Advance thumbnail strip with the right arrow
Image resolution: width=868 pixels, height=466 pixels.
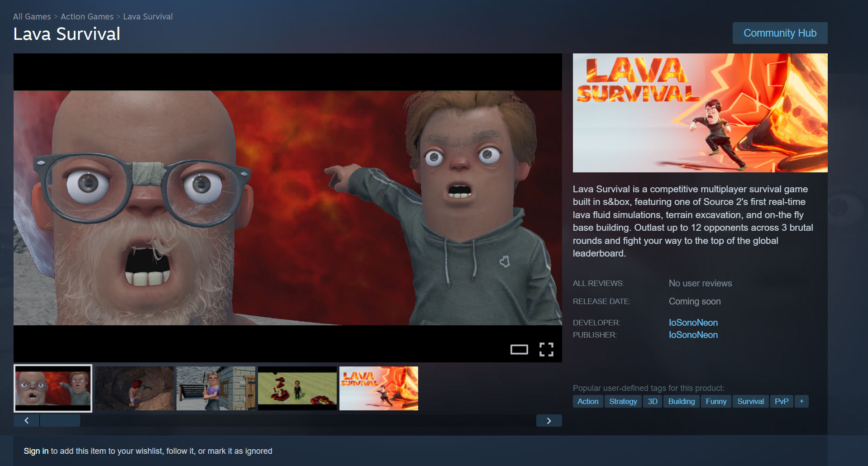pyautogui.click(x=549, y=421)
